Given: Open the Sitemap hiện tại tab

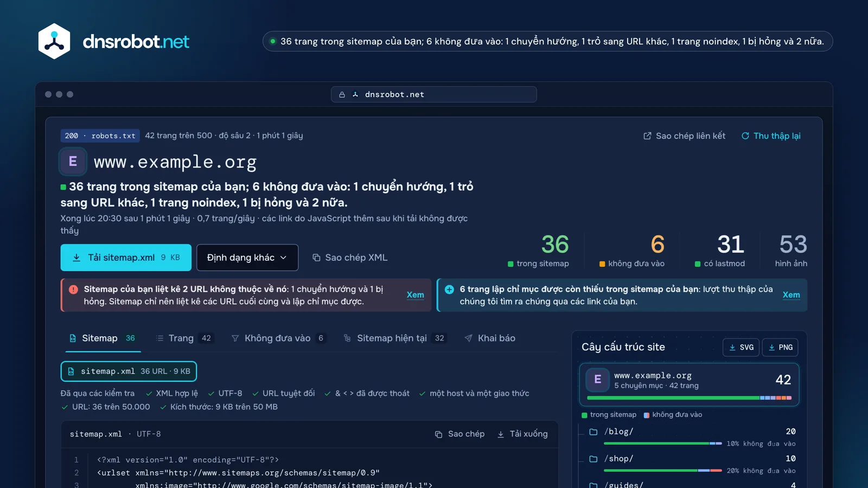Looking at the screenshot, I should click(395, 338).
